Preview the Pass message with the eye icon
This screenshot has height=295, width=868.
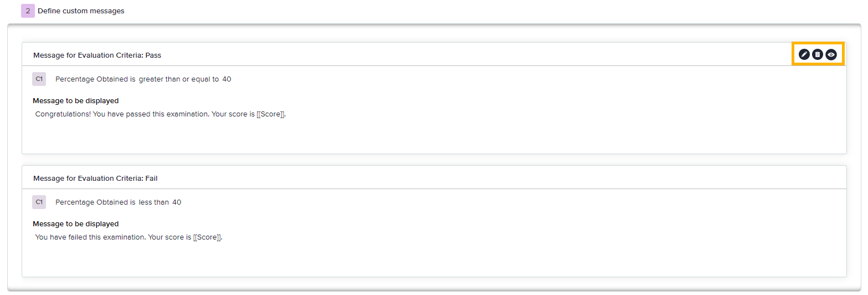click(x=831, y=54)
